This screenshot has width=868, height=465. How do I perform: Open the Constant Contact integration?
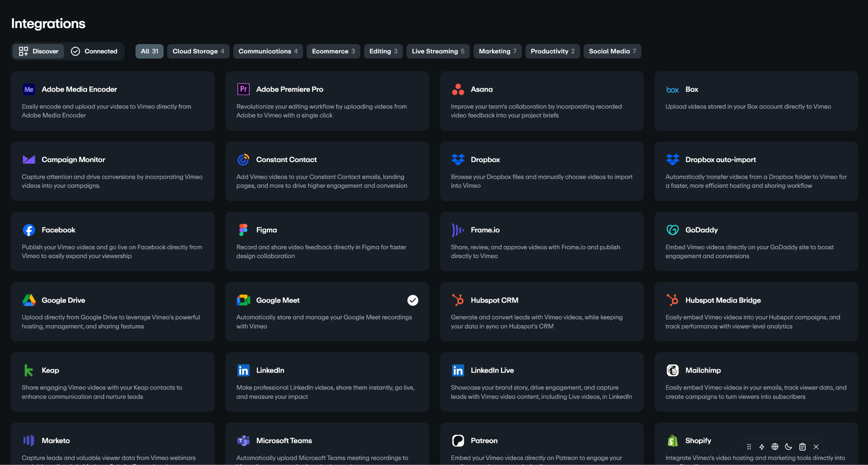[x=327, y=171]
